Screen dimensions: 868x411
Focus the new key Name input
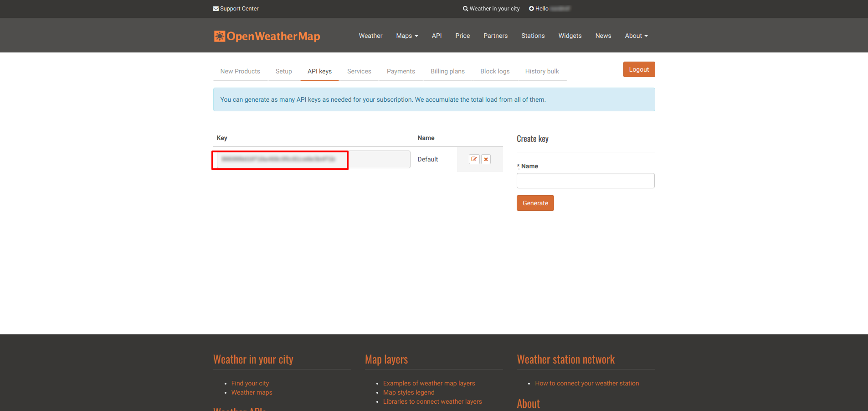[586, 181]
